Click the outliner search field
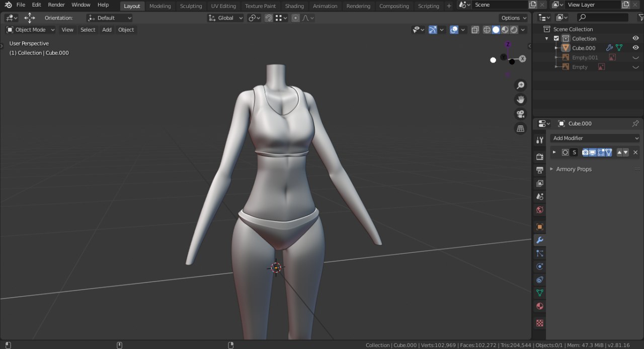The height and width of the screenshot is (349, 644). (x=602, y=17)
